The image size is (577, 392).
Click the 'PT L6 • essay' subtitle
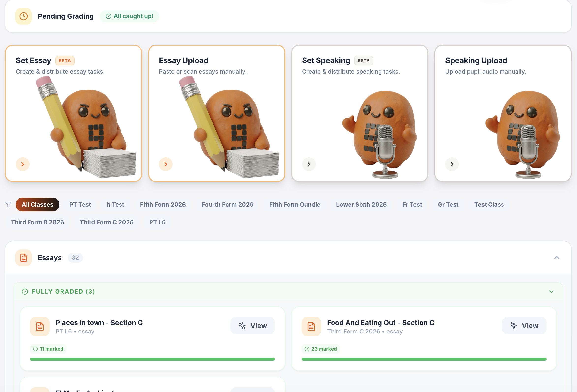pyautogui.click(x=75, y=332)
